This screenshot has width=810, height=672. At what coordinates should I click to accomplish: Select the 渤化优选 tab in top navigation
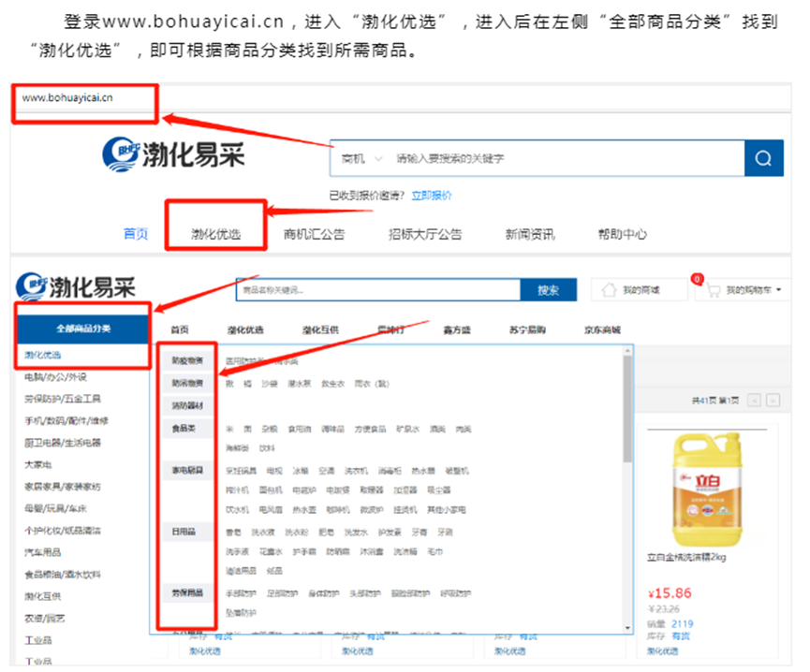coord(215,234)
